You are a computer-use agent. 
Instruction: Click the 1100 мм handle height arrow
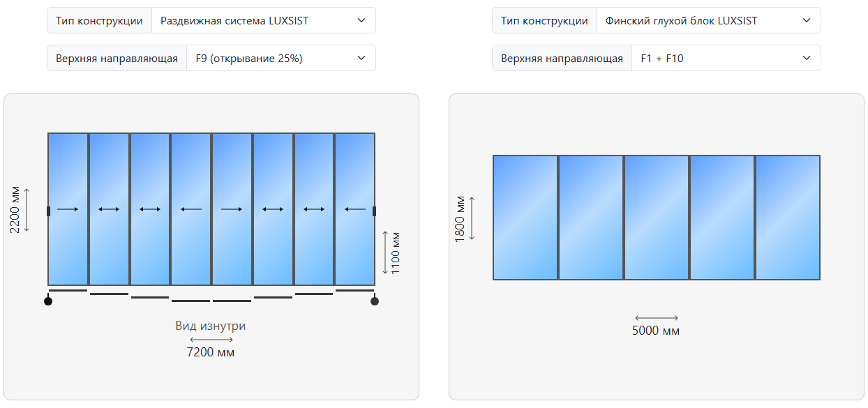(384, 252)
